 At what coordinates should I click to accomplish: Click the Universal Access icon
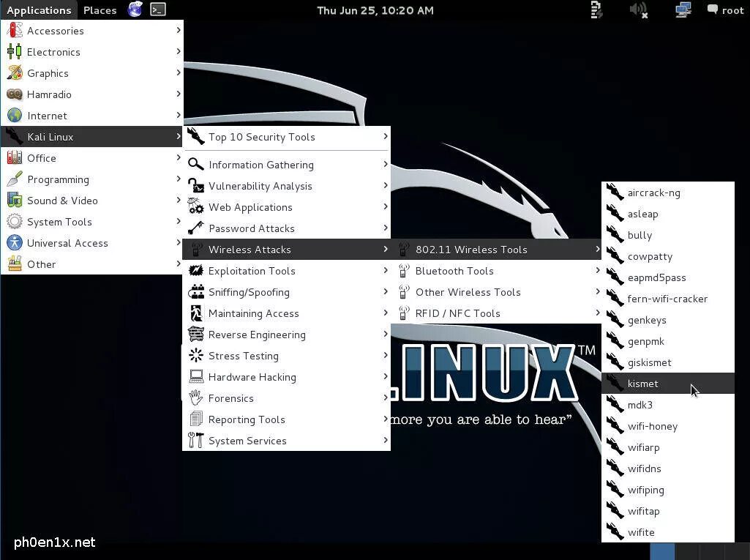click(x=15, y=243)
